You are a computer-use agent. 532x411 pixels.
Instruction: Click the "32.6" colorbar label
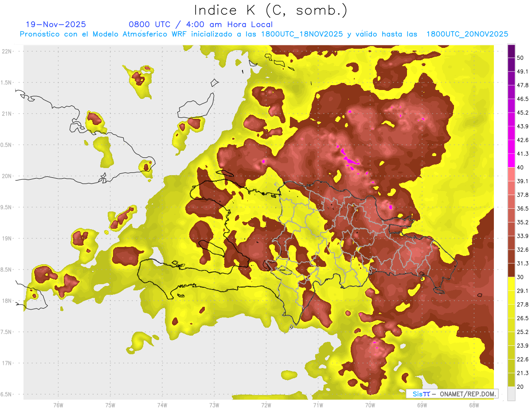pos(523,250)
